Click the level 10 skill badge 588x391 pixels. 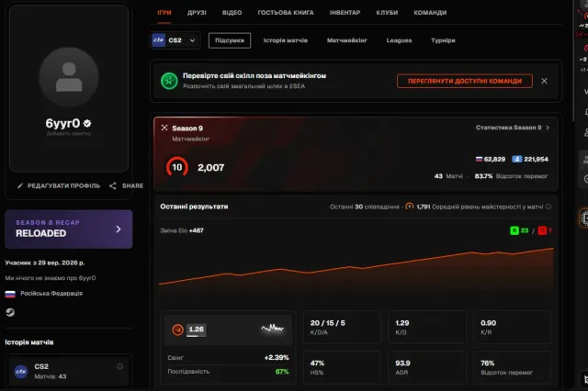177,167
